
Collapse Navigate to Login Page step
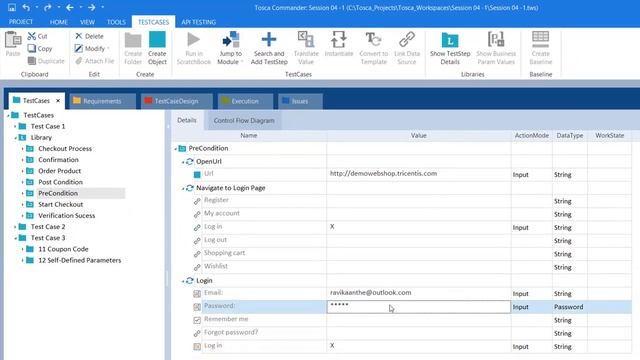tap(183, 189)
